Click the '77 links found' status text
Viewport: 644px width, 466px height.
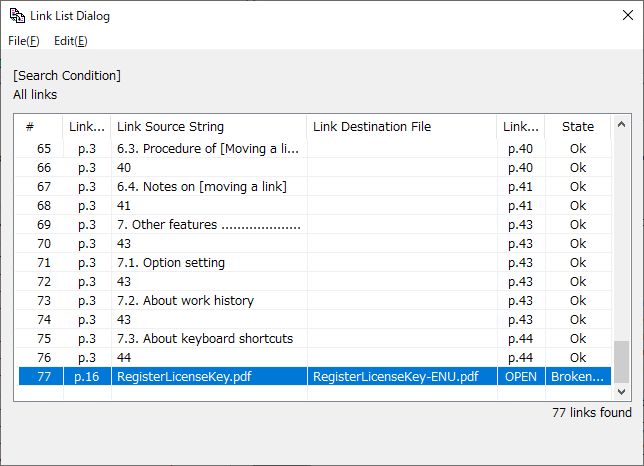(x=591, y=413)
